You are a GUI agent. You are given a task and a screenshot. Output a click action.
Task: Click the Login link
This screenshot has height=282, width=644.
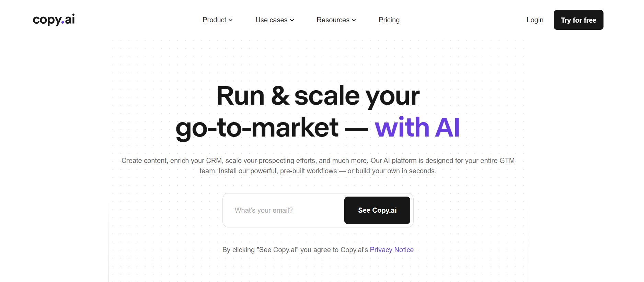pos(535,20)
